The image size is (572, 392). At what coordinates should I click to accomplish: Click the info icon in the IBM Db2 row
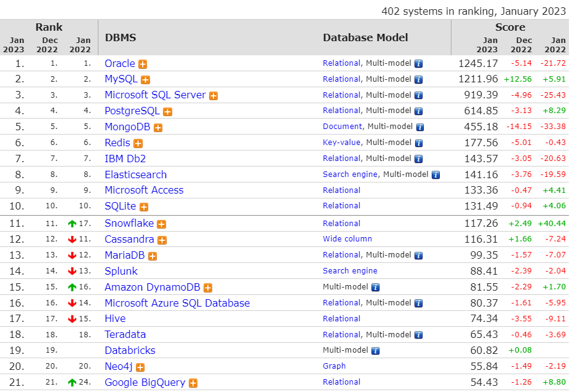[x=418, y=159]
